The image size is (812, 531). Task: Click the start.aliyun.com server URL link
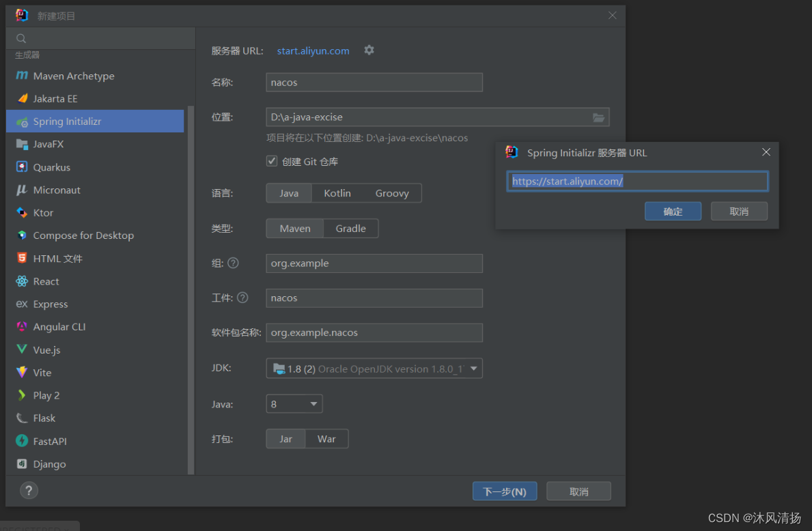(313, 51)
